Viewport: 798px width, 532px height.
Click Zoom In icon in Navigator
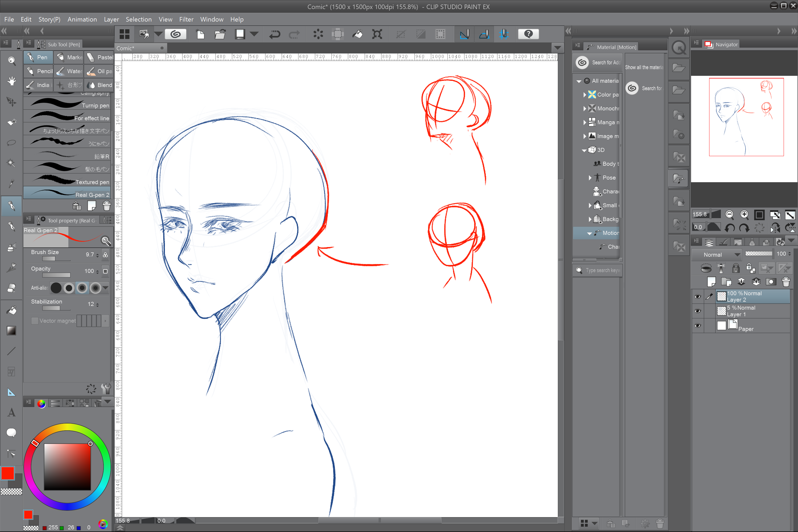point(744,214)
